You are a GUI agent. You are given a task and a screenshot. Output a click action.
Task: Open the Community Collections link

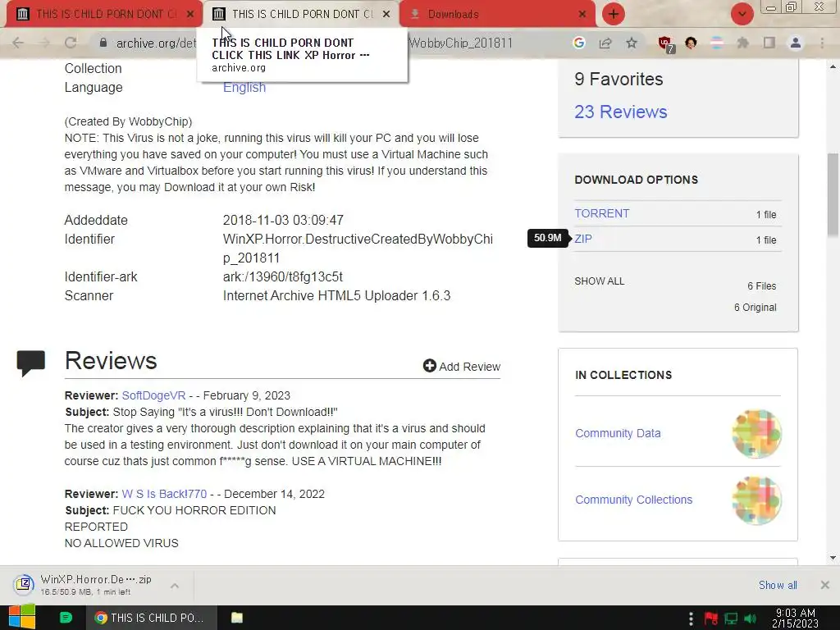tap(634, 500)
